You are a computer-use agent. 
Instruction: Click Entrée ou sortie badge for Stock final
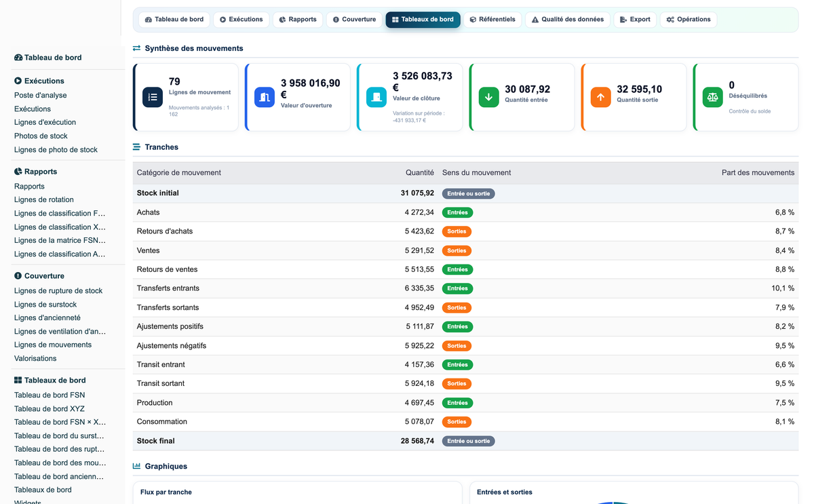point(469,441)
